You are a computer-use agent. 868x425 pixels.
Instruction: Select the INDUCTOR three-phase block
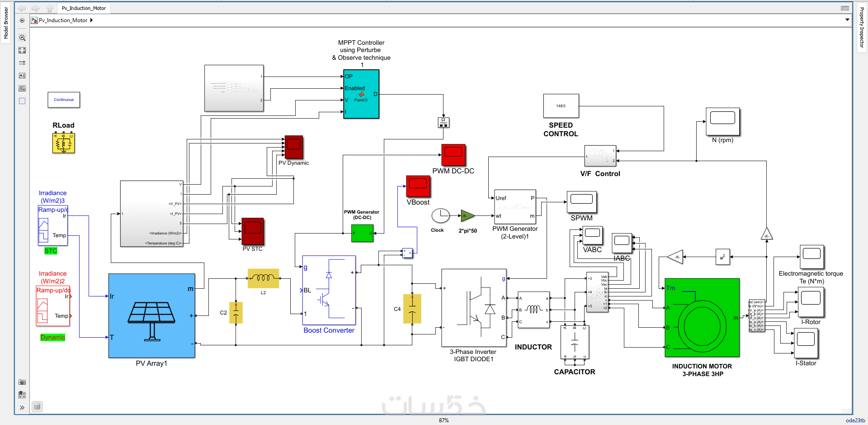pos(533,310)
